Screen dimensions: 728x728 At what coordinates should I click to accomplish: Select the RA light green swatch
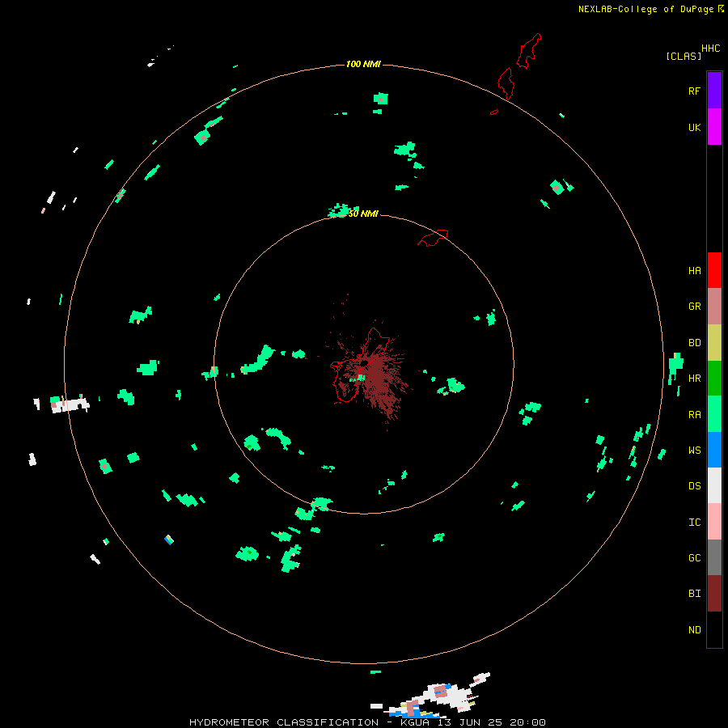click(714, 414)
